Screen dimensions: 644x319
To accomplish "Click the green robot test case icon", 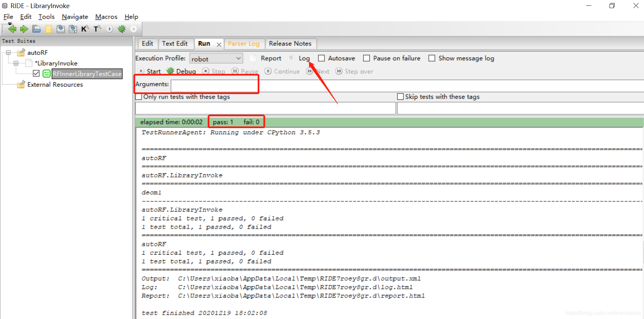I will (47, 74).
